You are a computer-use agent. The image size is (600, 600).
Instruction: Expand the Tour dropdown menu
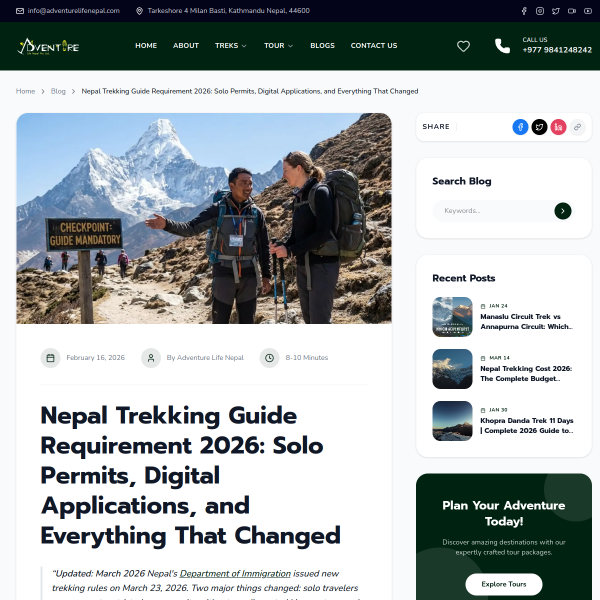pyautogui.click(x=279, y=46)
